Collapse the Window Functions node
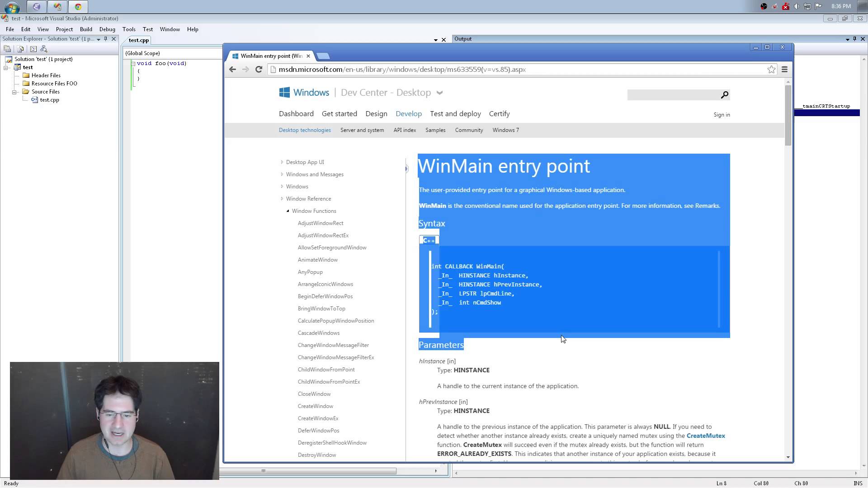 pos(288,211)
